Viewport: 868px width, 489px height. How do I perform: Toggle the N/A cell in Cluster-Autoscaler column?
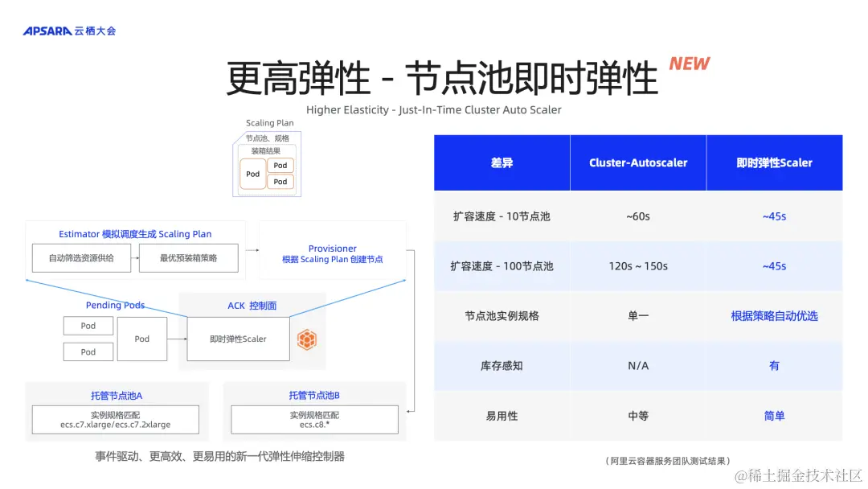[x=637, y=365]
